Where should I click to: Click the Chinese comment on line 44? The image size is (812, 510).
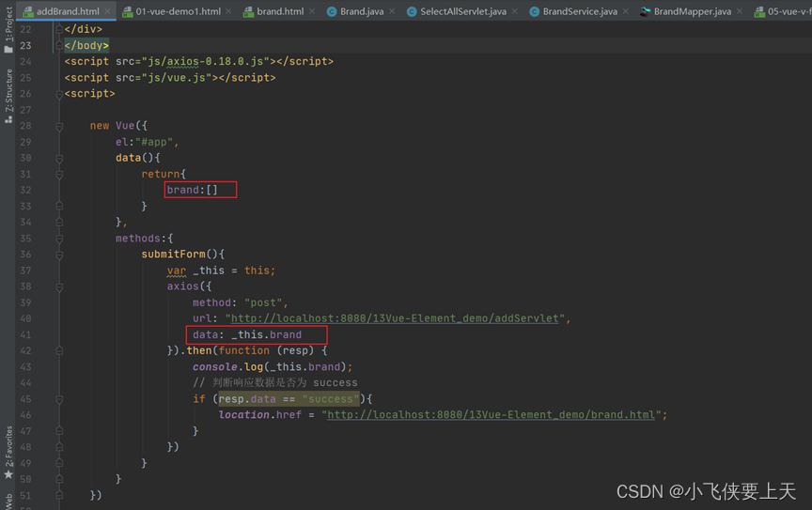click(x=275, y=382)
